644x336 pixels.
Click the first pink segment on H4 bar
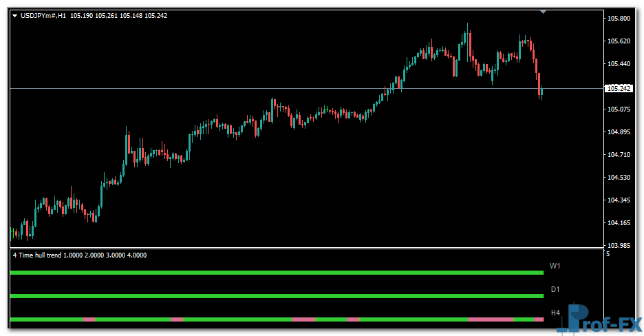click(88, 319)
